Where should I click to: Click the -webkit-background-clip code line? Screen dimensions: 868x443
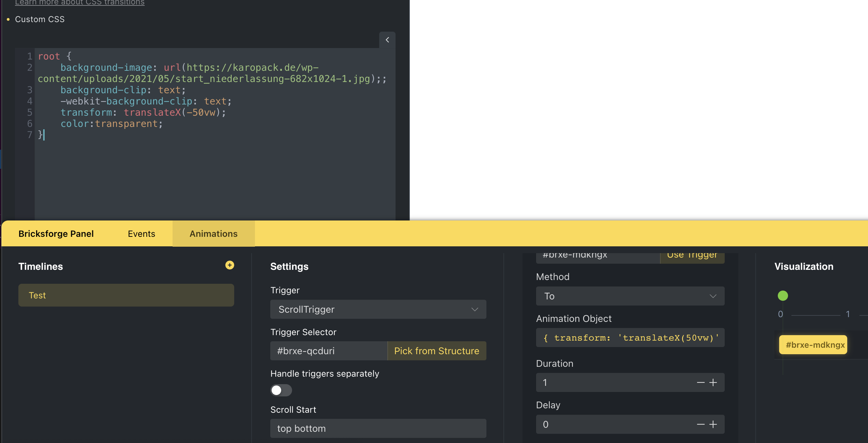(146, 101)
